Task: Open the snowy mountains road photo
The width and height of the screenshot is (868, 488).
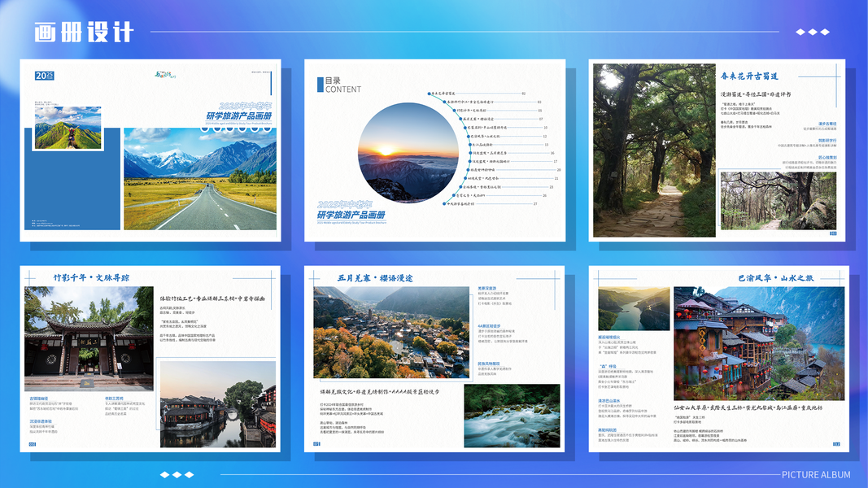Action: (200, 179)
